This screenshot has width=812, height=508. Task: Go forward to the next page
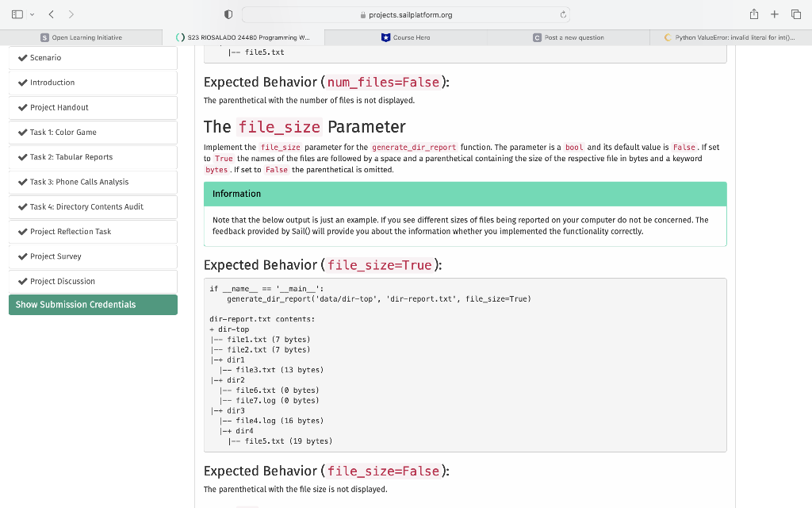coord(71,14)
